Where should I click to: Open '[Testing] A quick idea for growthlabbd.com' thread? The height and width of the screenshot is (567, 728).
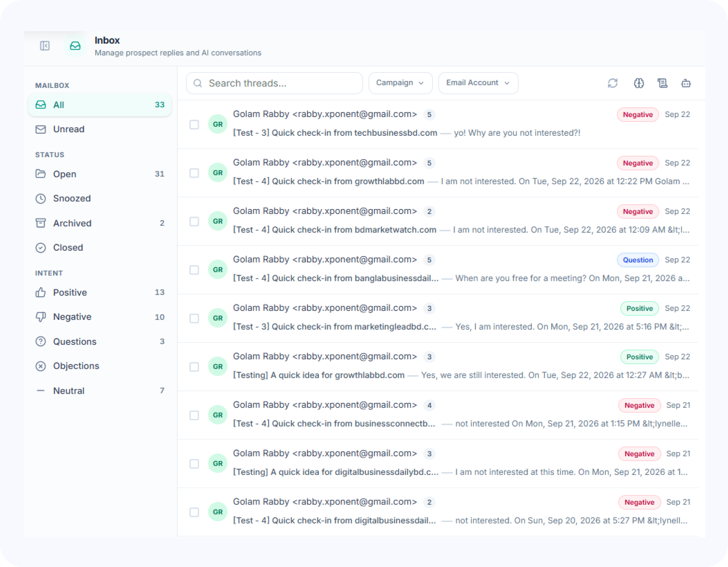pos(319,375)
